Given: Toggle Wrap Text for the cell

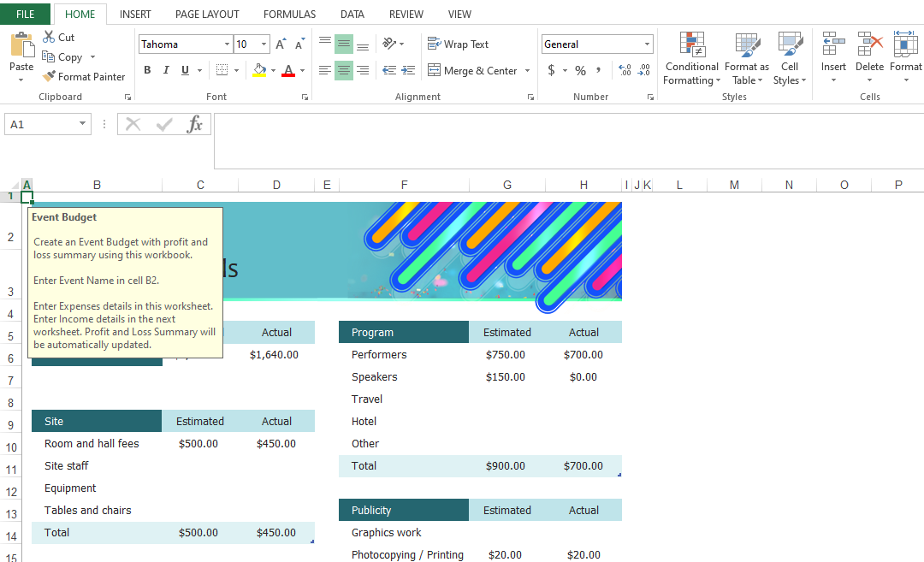Looking at the screenshot, I should coord(458,44).
